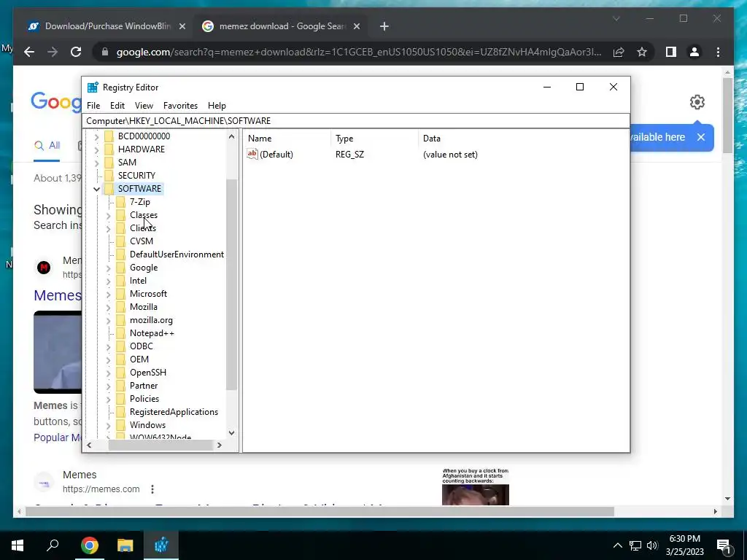The height and width of the screenshot is (560, 747).
Task: Select the RegisteredApplications key
Action: point(174,412)
